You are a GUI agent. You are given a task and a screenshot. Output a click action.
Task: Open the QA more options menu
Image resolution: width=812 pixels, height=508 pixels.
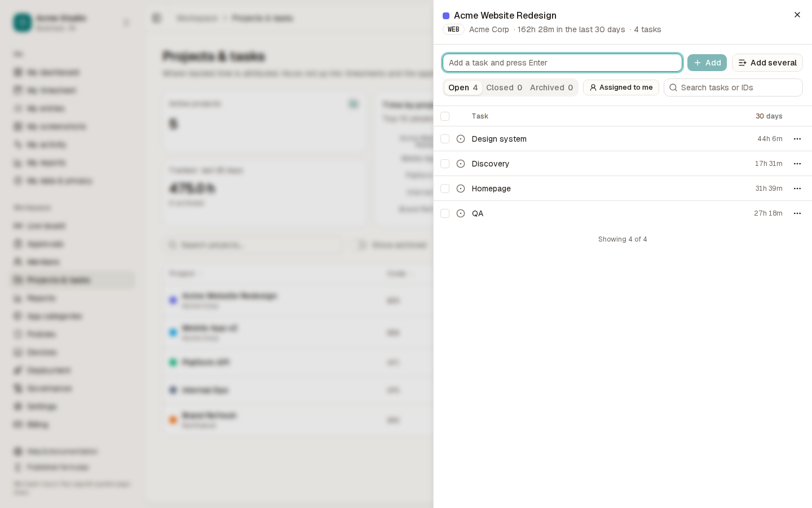(x=797, y=213)
